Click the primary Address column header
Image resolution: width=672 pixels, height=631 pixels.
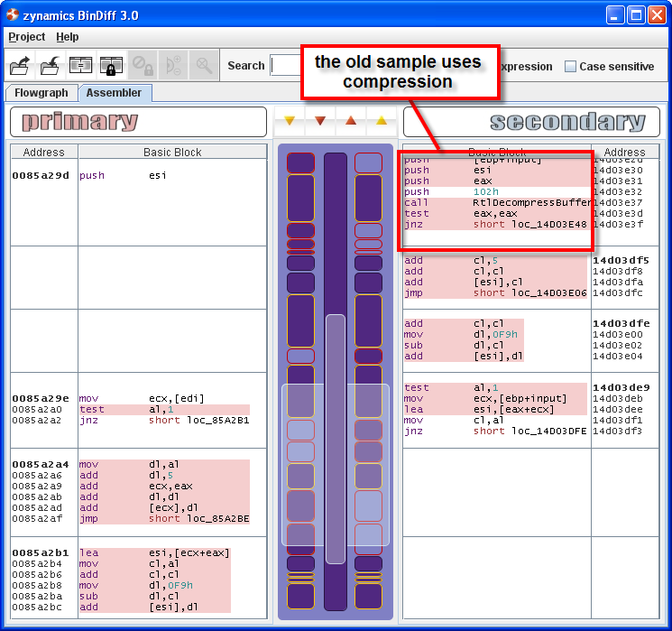coord(44,153)
